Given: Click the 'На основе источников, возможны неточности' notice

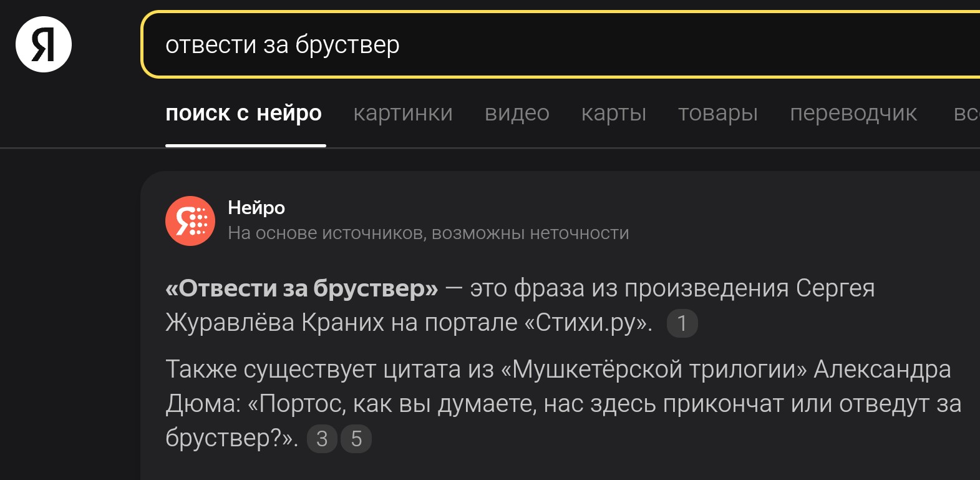Looking at the screenshot, I should (x=428, y=233).
